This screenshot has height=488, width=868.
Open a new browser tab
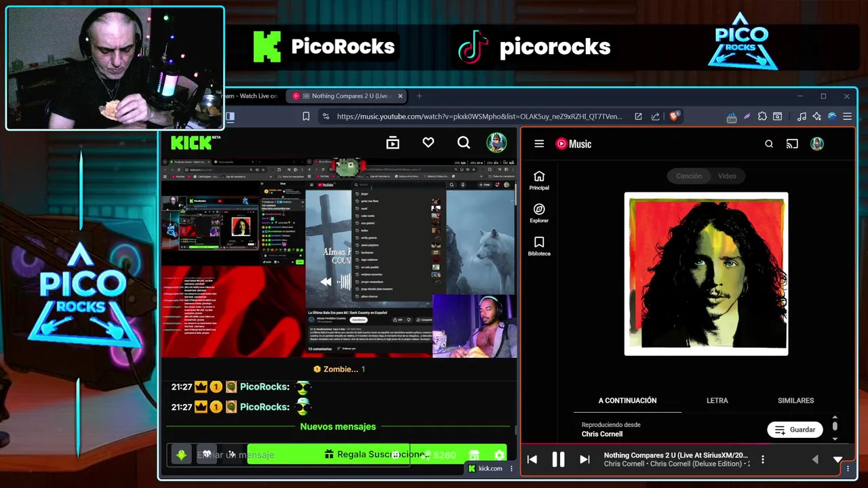click(x=419, y=96)
